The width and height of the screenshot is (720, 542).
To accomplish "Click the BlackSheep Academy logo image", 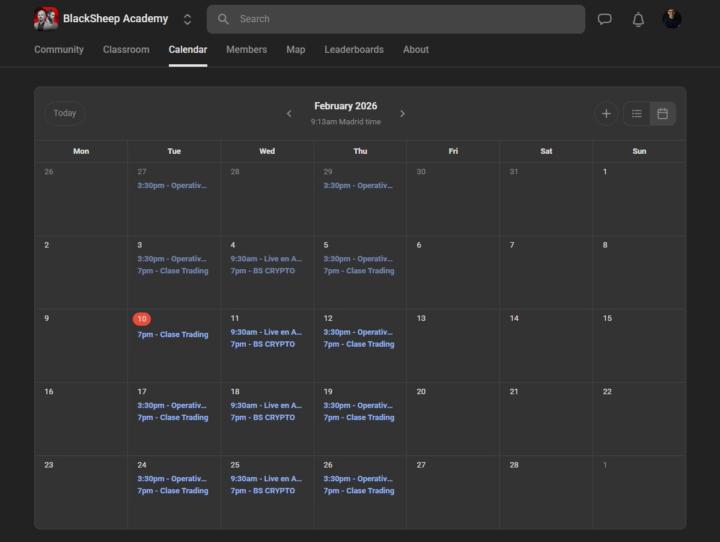I will (46, 19).
